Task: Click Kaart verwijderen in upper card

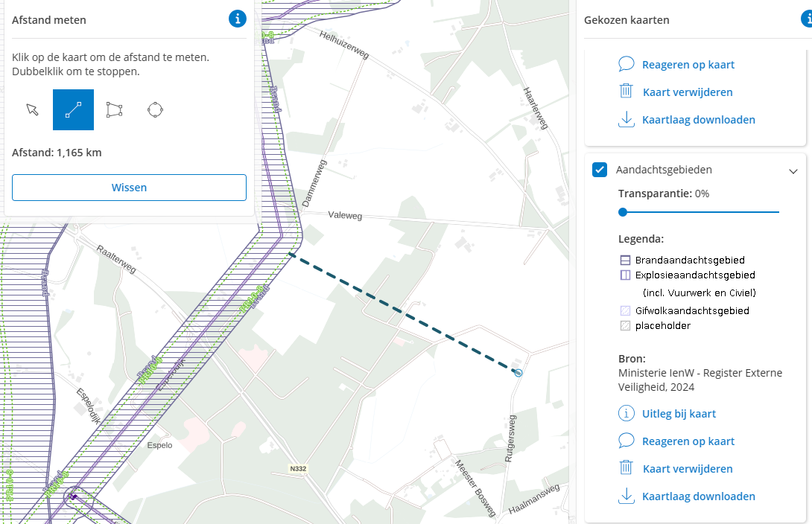Action: pos(687,92)
